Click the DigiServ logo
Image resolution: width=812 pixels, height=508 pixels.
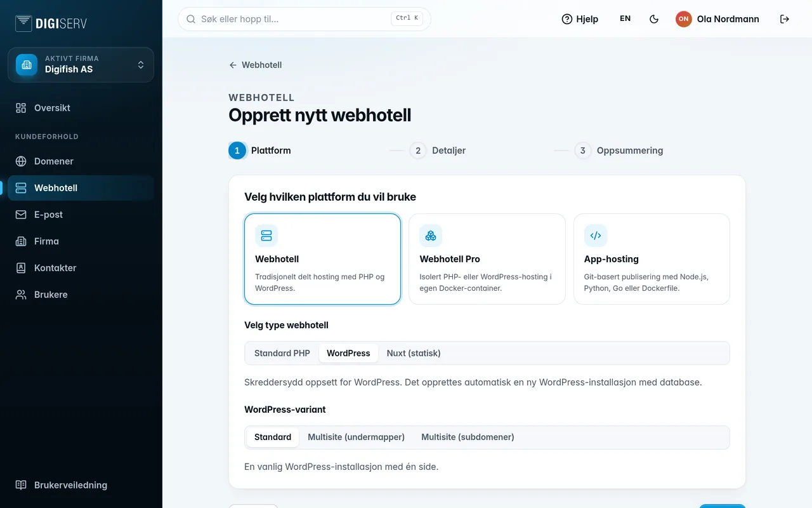pos(51,23)
